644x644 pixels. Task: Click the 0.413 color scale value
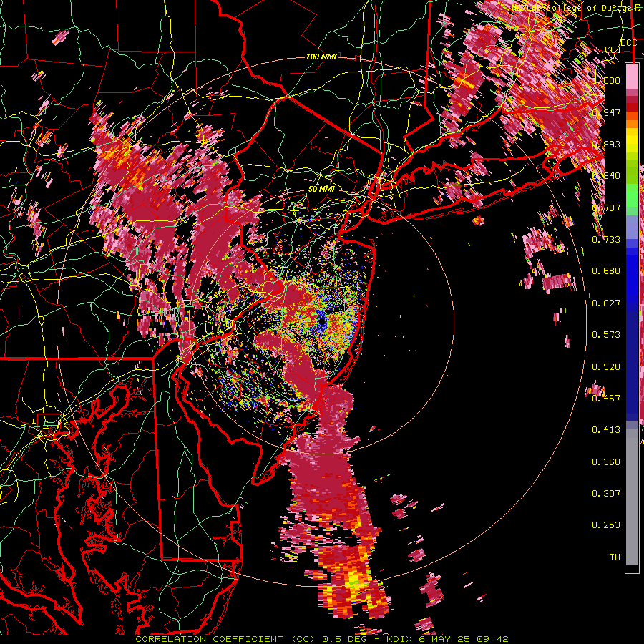pyautogui.click(x=606, y=430)
